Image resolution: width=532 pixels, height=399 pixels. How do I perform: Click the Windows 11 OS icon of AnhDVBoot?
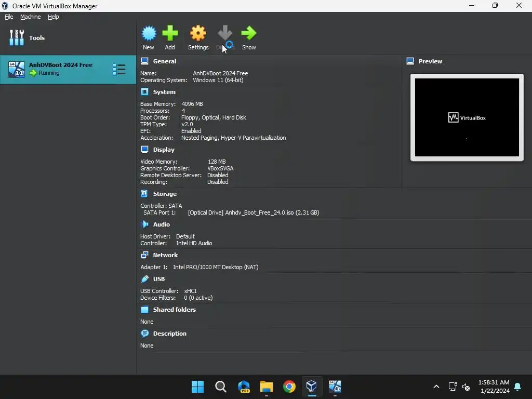[17, 70]
